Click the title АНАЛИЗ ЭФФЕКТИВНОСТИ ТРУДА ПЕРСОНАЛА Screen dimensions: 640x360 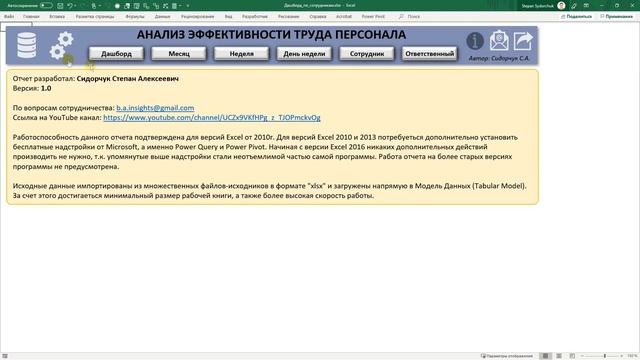coord(271,35)
